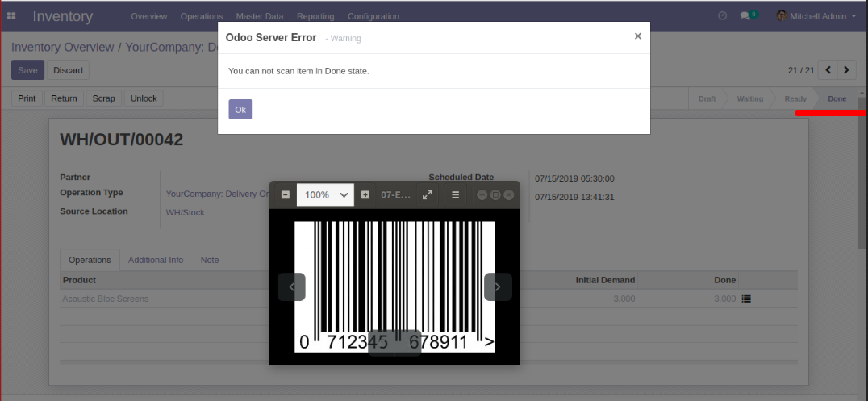Zoom in in the barcode viewer
Viewport: 868px width, 401px height.
(365, 195)
